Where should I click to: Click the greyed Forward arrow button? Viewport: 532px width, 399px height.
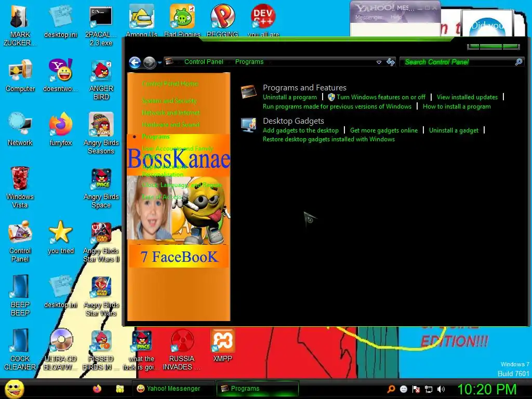click(x=149, y=62)
